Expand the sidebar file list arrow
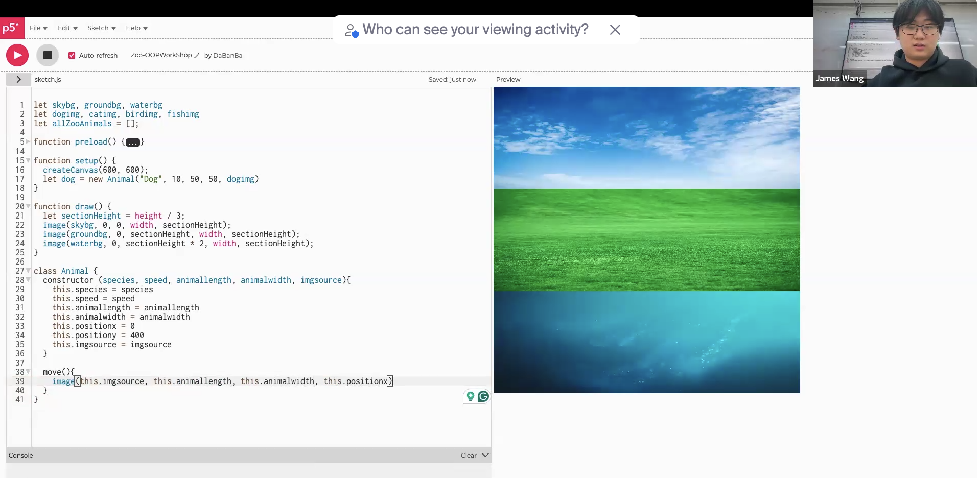 tap(18, 79)
